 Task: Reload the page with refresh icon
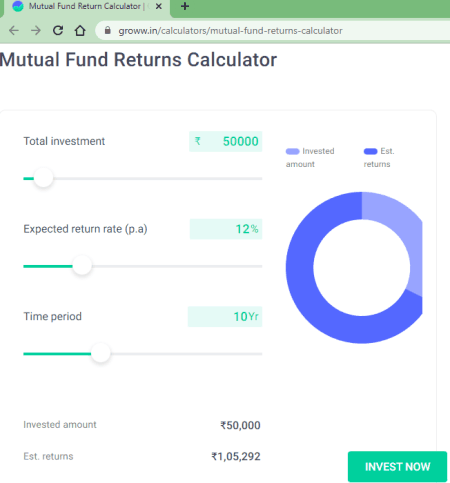(x=58, y=30)
